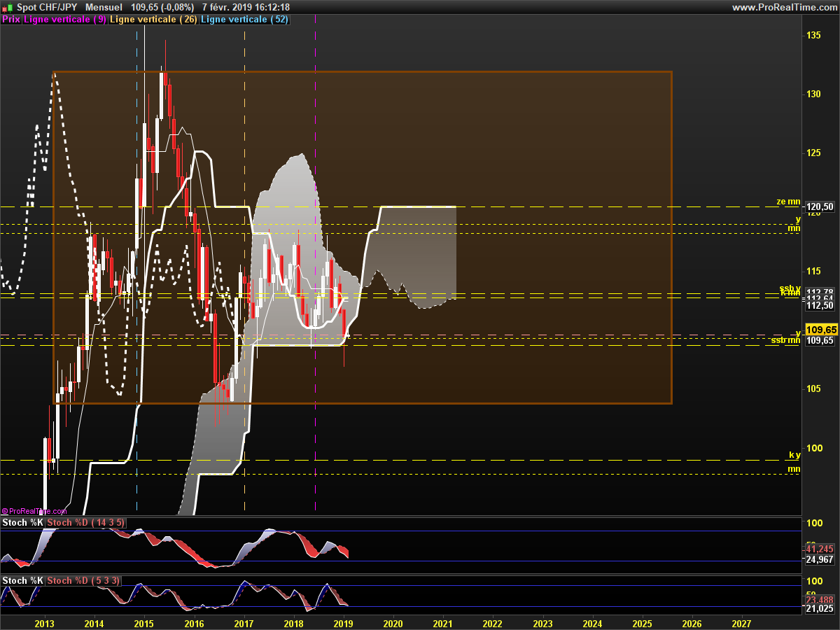Click the 112,50 price label on axis
Screen dimensions: 840x630
(x=820, y=305)
